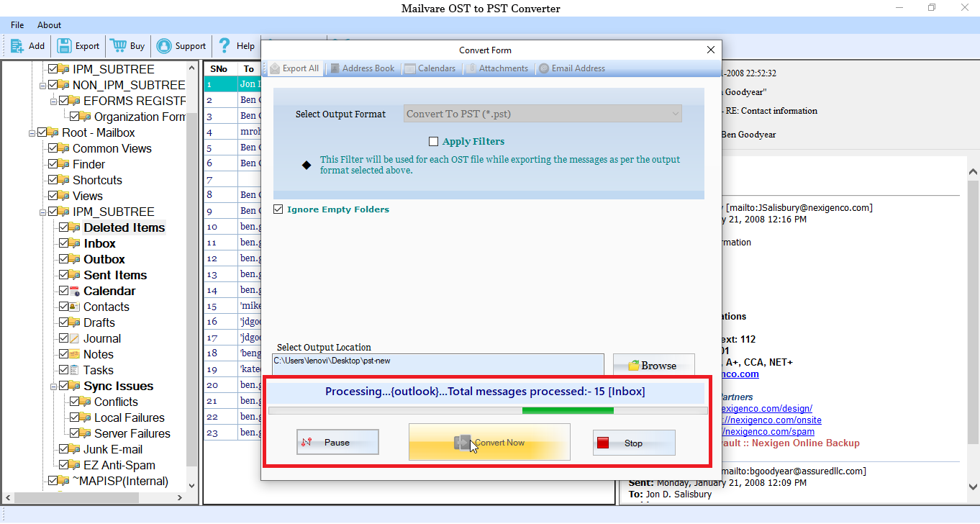The width and height of the screenshot is (980, 524).
Task: Uncheck the Sent Items folder checkbox
Action: coord(64,275)
